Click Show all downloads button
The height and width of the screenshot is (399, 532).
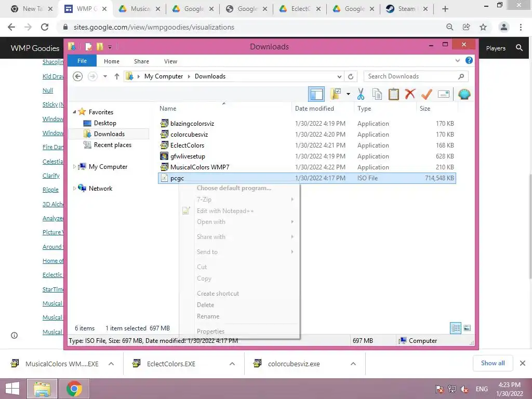(493, 363)
